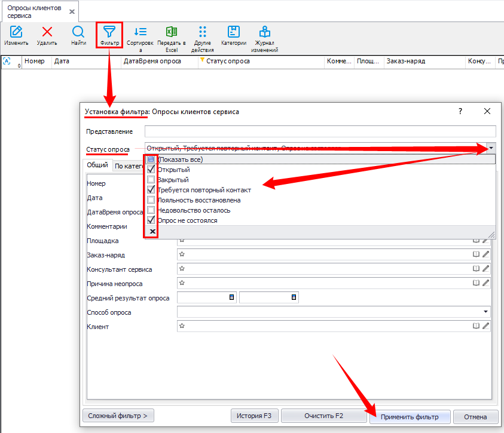Uncheck the Открытый status checkbox
504x433 pixels.
pos(151,170)
